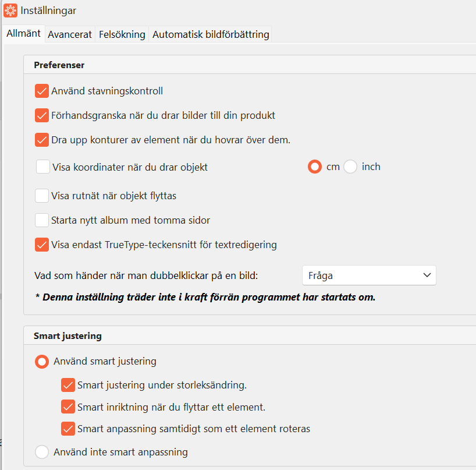This screenshot has width=476, height=470.
Task: Check Visa rutnät när objekt flyttas
Action: 41,196
